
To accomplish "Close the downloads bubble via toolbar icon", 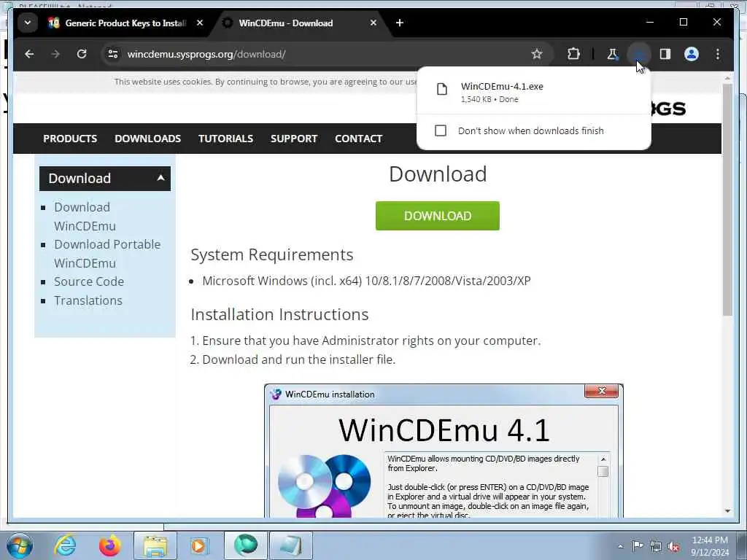I will tap(639, 54).
